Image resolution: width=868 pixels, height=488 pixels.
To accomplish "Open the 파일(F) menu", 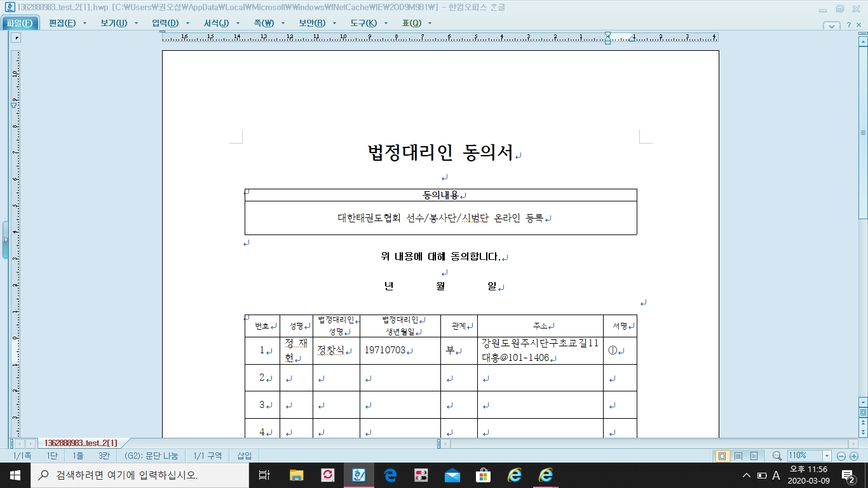I will pos(20,24).
